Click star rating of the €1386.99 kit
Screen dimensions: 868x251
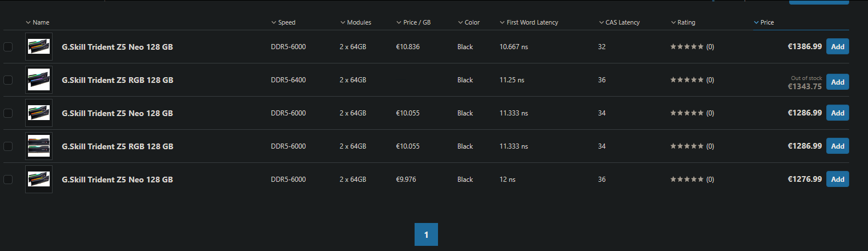(687, 47)
